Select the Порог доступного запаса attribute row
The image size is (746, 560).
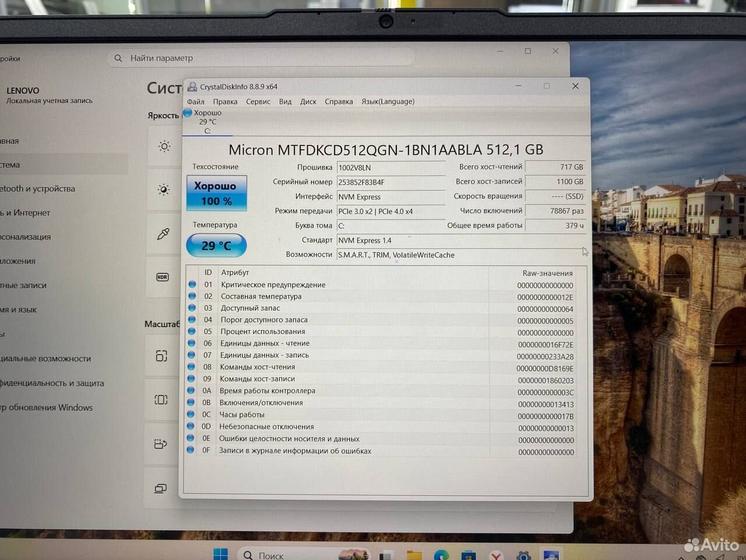click(381, 320)
